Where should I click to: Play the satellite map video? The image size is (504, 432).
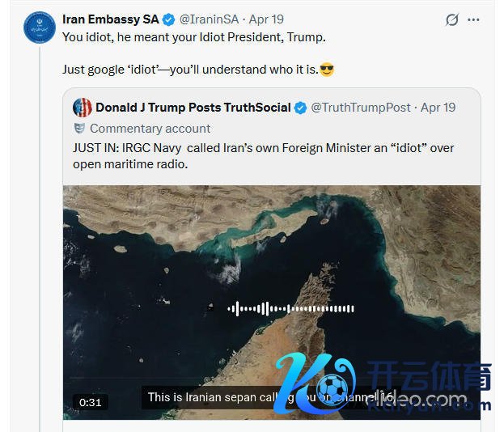272,275
